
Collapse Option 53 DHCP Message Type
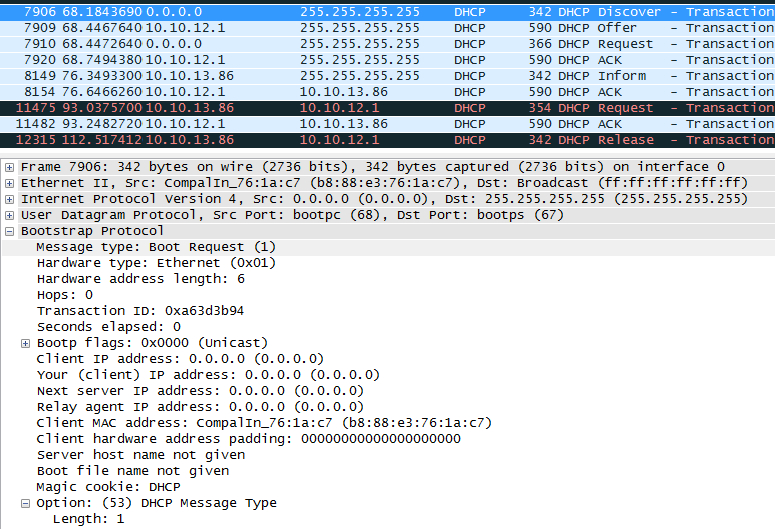[x=26, y=503]
